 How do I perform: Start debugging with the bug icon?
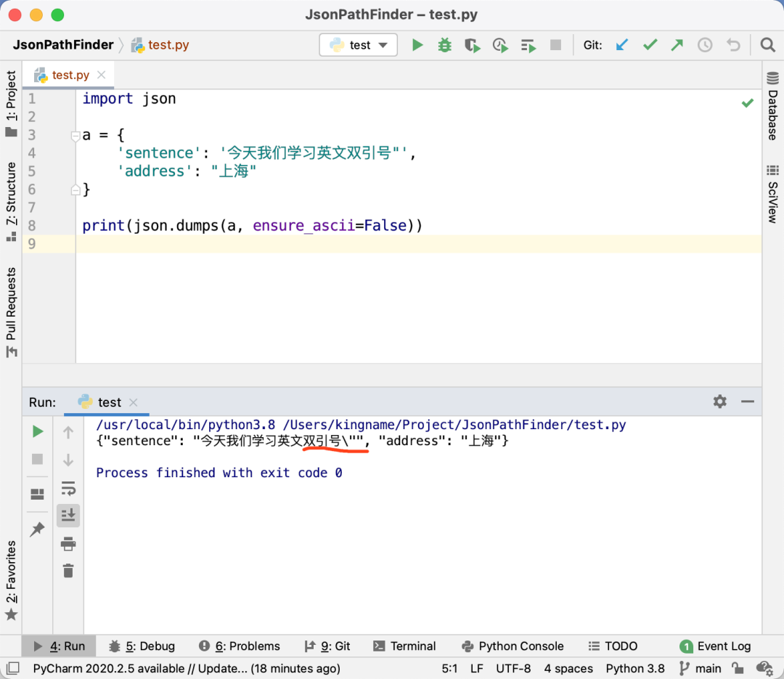pos(444,45)
